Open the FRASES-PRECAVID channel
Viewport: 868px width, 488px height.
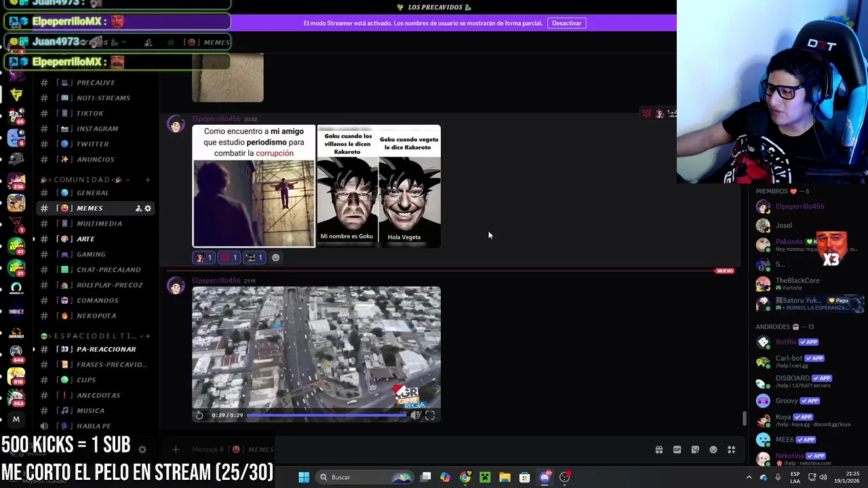point(95,365)
